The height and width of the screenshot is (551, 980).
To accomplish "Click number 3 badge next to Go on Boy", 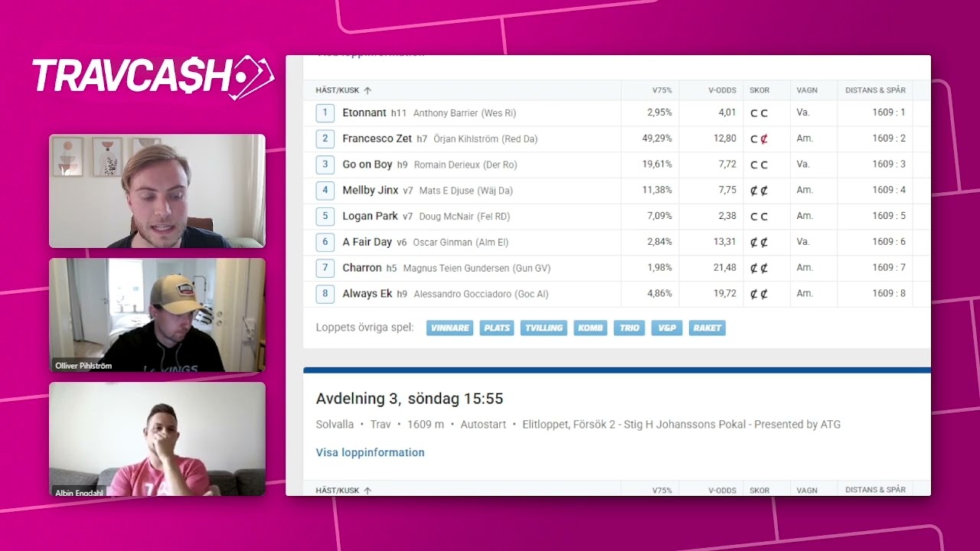I will [325, 165].
